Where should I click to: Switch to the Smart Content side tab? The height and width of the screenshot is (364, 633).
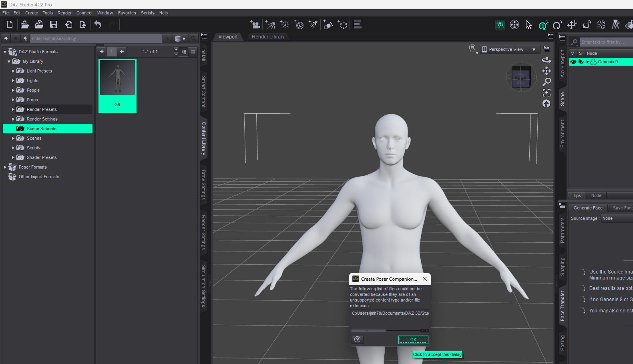pyautogui.click(x=203, y=92)
